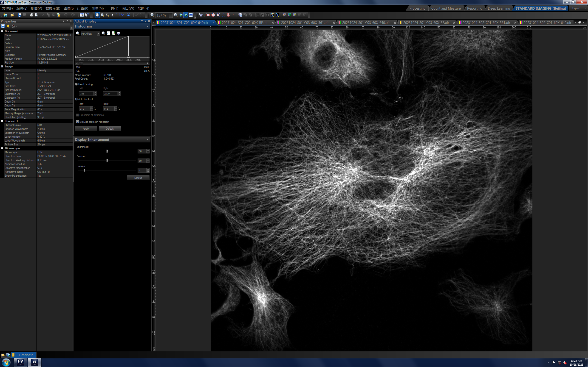This screenshot has height=367, width=588.
Task: Click the Apply button in Histogram panel
Action: click(86, 129)
